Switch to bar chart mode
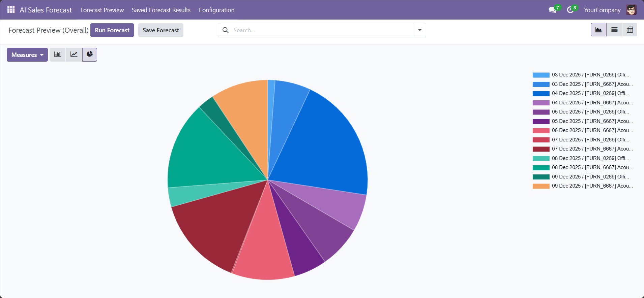This screenshot has width=644, height=298. click(58, 55)
